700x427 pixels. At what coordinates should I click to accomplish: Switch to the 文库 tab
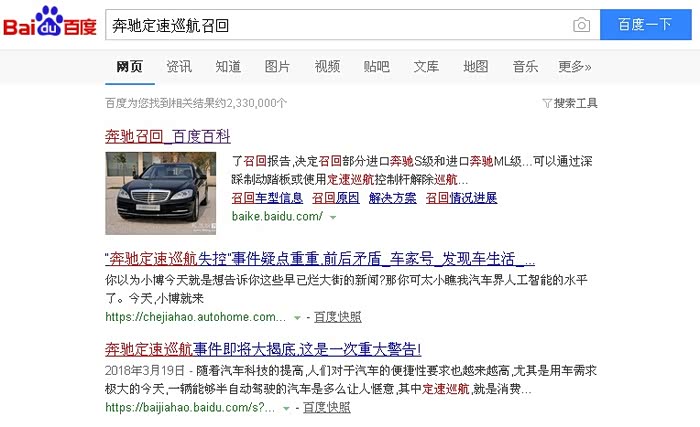coord(426,67)
